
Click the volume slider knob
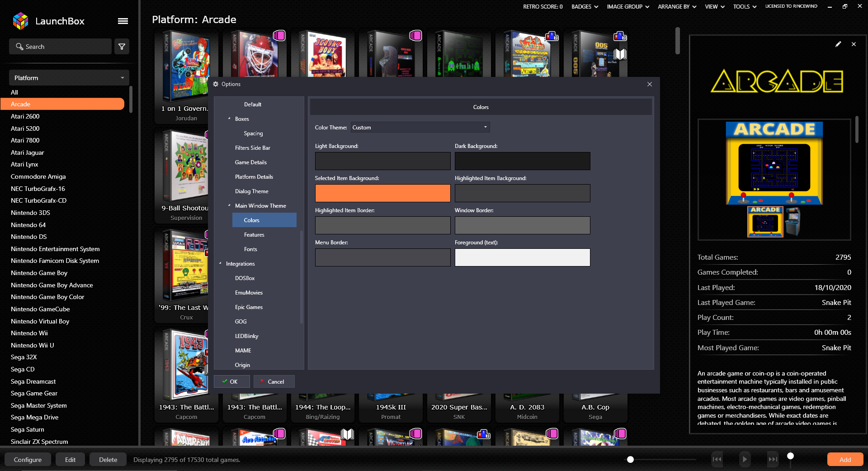point(790,456)
